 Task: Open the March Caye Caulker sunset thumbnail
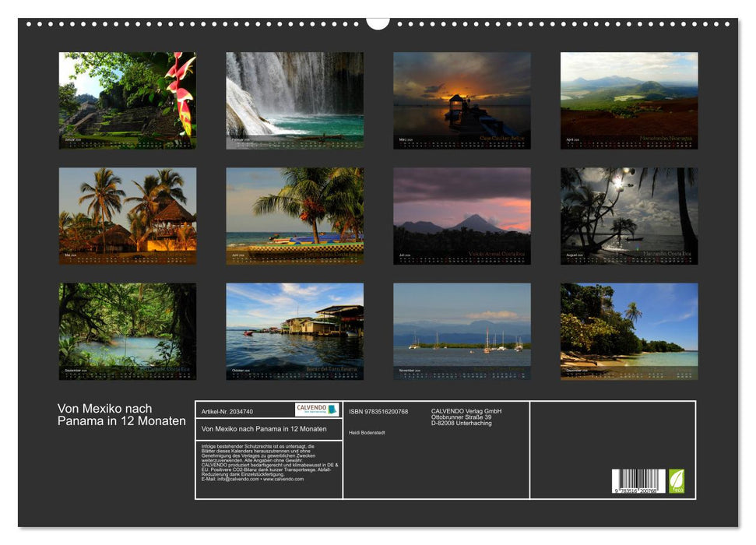[x=462, y=100]
